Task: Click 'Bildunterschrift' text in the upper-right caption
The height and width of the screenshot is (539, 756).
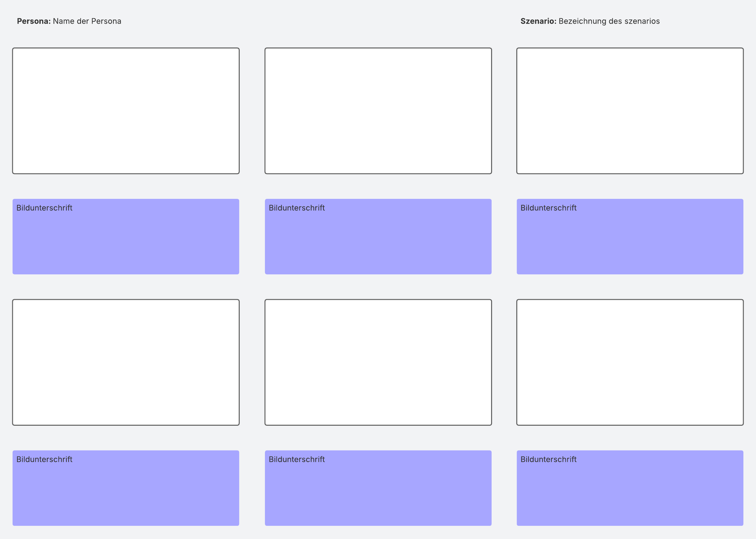Action: (548, 208)
